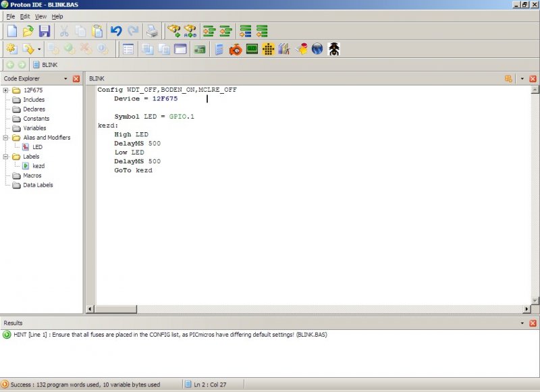The width and height of the screenshot is (540, 392).
Task: Open Find and Replace (A to B binoculars)
Action: pos(190,31)
